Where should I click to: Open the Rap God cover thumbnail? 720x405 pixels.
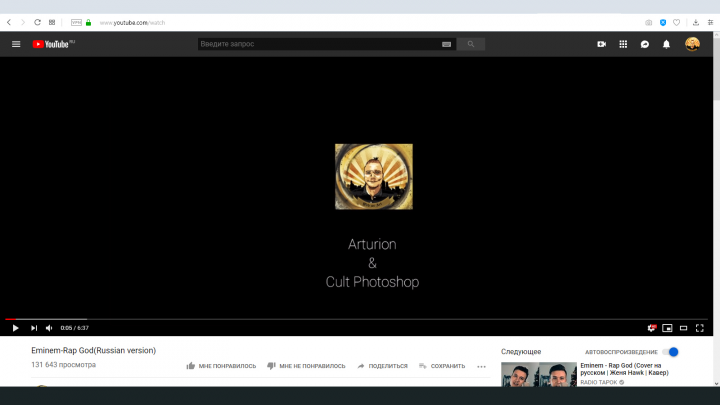point(539,374)
